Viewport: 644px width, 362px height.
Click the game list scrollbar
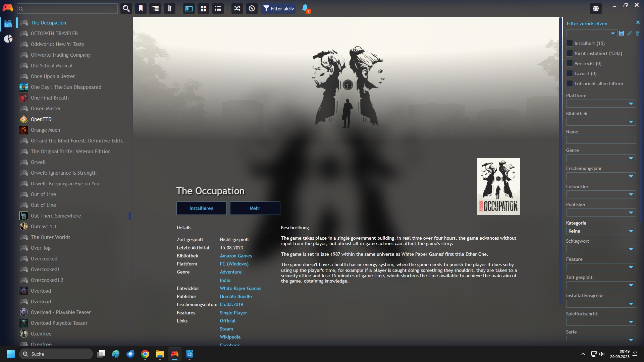coord(130,216)
